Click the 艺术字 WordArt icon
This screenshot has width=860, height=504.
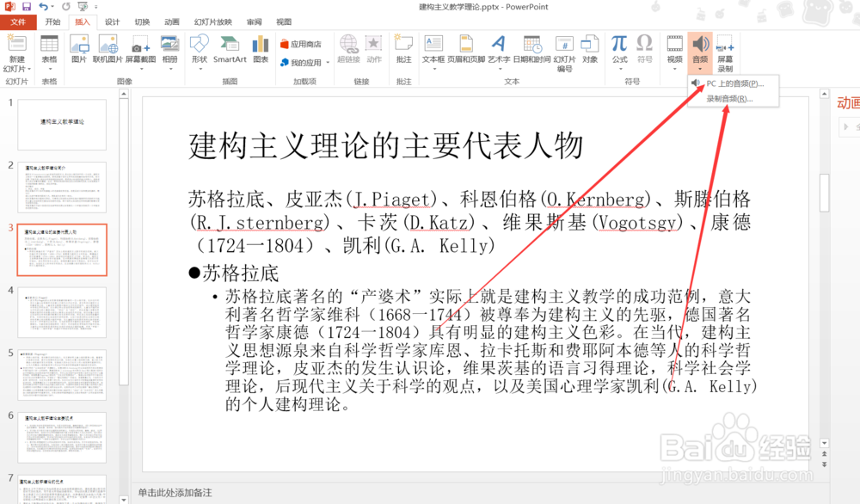[x=499, y=44]
